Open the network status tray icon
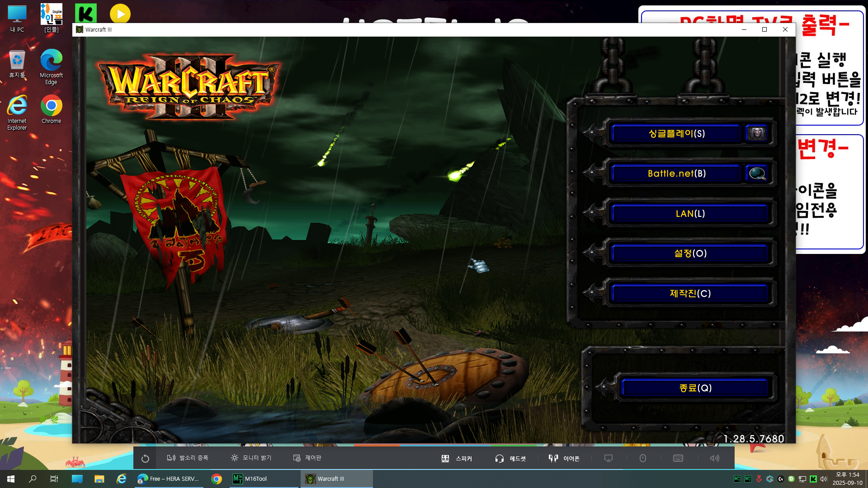Viewport: 868px width, 488px height. point(802,479)
